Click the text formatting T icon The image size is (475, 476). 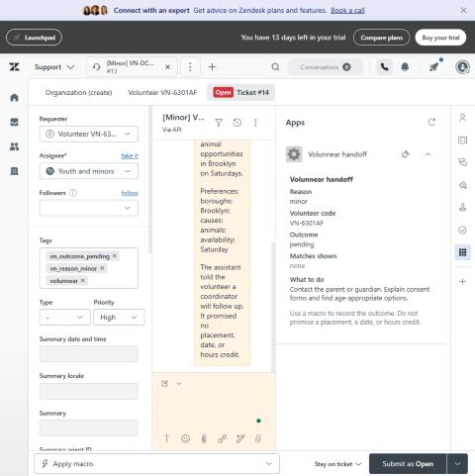click(166, 438)
